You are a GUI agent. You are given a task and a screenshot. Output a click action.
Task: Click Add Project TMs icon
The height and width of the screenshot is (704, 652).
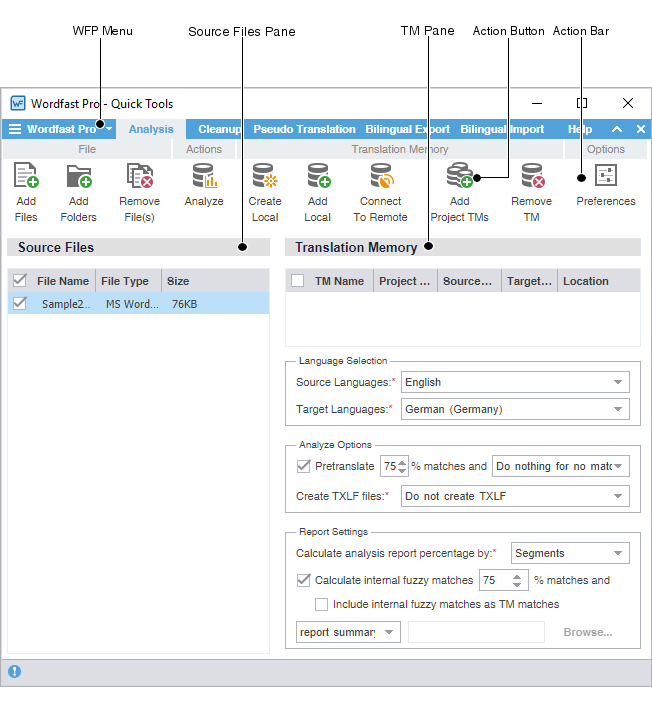(x=459, y=175)
